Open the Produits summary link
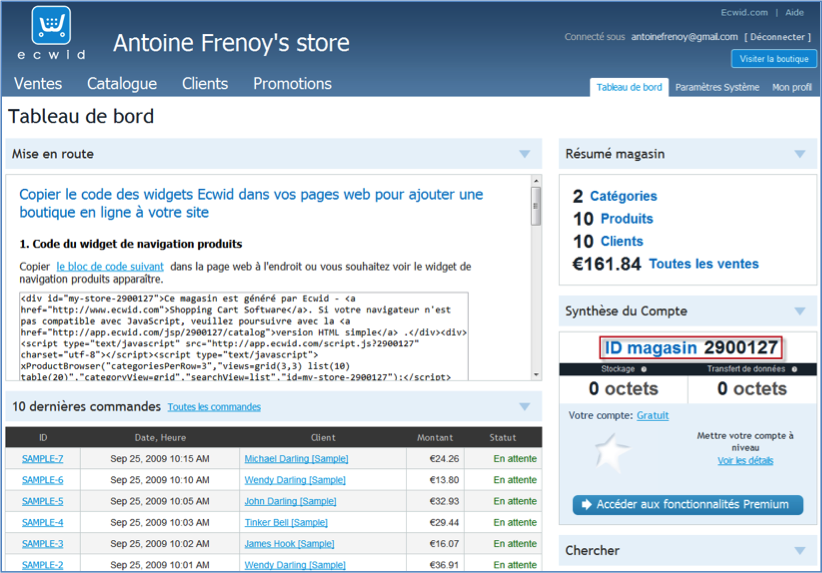 627,219
